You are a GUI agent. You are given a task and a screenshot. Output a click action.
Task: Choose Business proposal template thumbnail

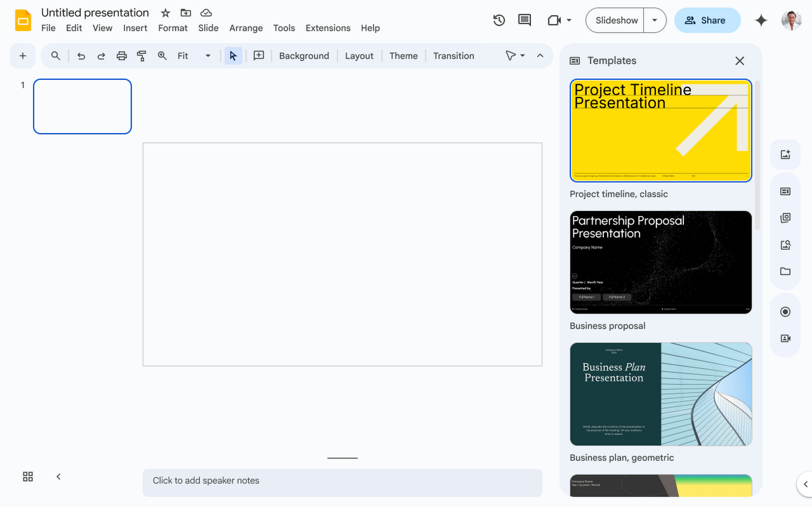pos(661,262)
